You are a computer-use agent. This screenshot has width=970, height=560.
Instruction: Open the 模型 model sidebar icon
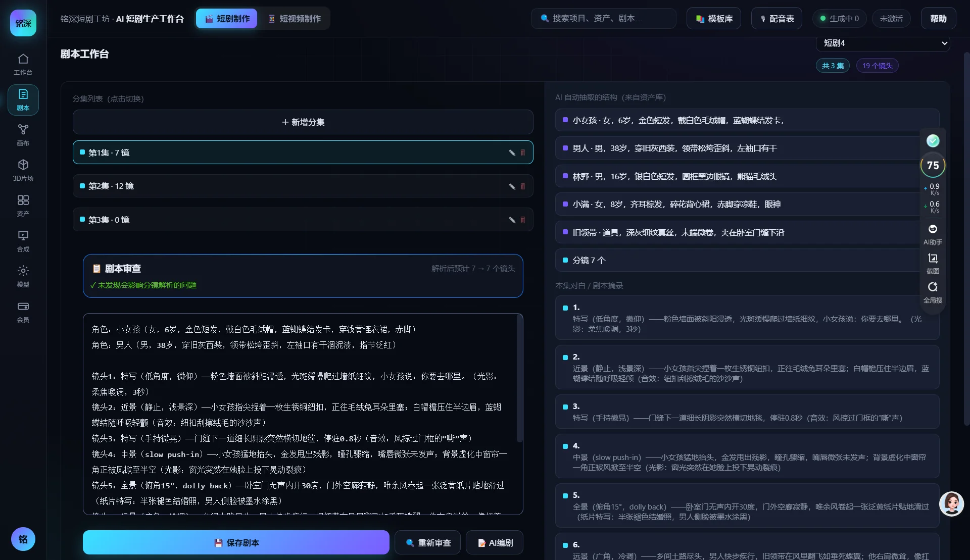point(23,277)
